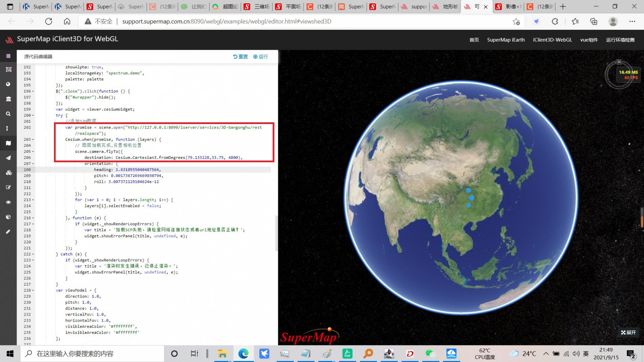Open the magnifier search category in sidebar
This screenshot has width=644, height=362.
click(x=8, y=114)
